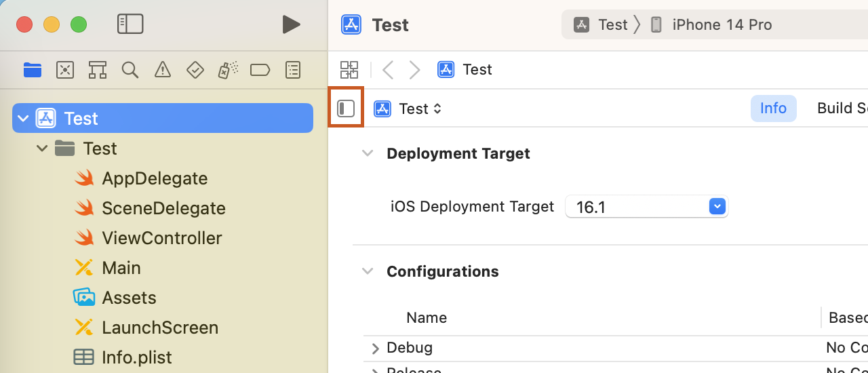This screenshot has width=868, height=373.
Task: Collapse the Deployment Target section
Action: pyautogui.click(x=368, y=154)
